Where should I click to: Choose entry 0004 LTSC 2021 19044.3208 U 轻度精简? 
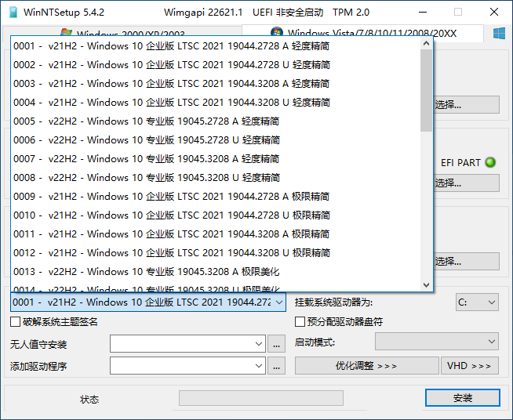pyautogui.click(x=216, y=103)
